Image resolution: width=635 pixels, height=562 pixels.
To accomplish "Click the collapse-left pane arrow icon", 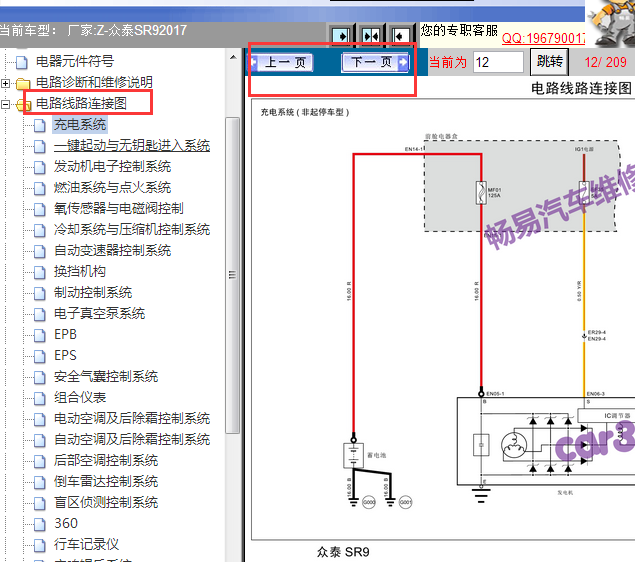I will pyautogui.click(x=400, y=36).
